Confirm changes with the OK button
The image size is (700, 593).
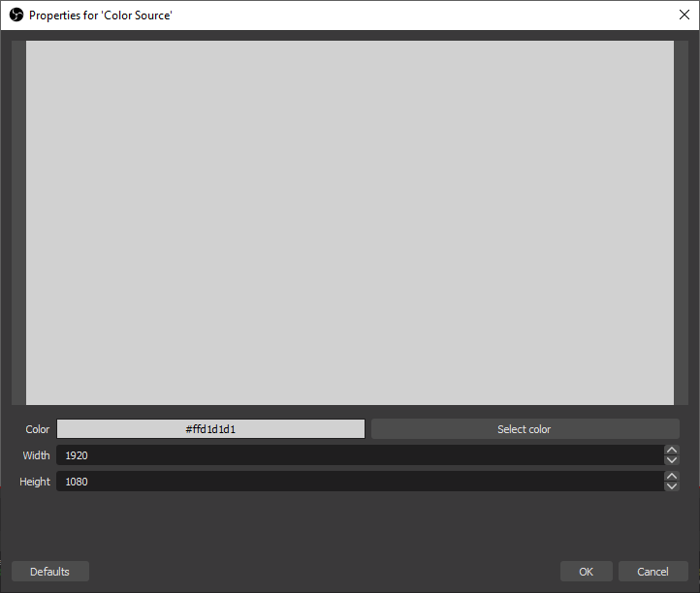[x=587, y=571]
